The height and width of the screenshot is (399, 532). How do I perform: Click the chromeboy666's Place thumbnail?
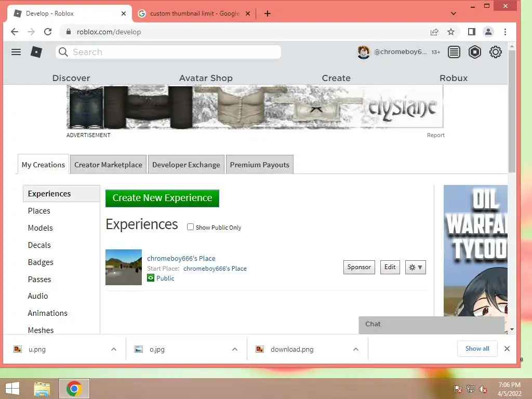[x=124, y=267]
